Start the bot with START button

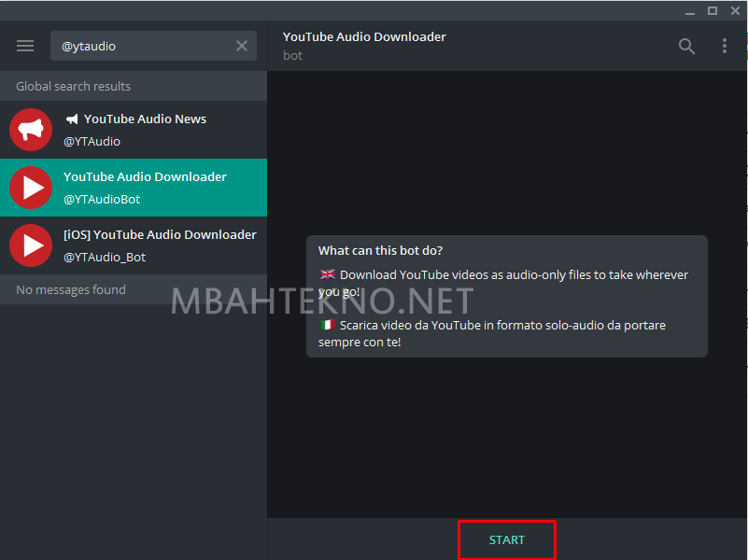[507, 540]
